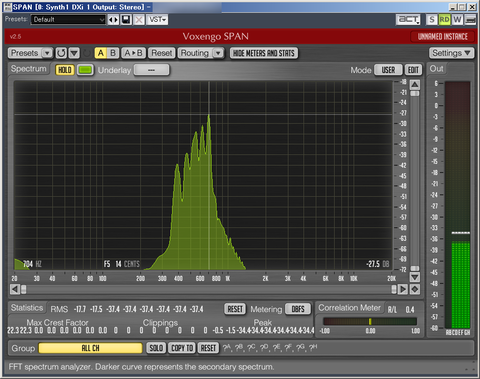Toggle the S solo button in host toolbar
This screenshot has width=480, height=379.
coord(432,20)
